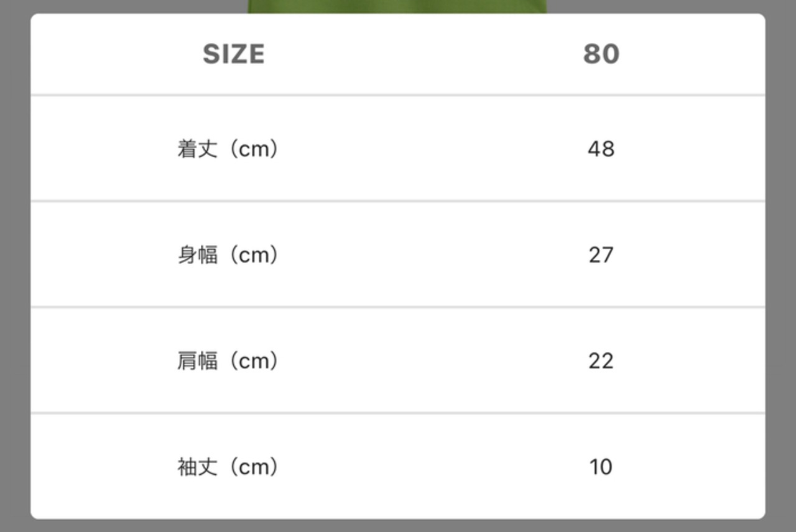Click the divider line under the SIZE header
This screenshot has height=532, width=796.
[398, 95]
